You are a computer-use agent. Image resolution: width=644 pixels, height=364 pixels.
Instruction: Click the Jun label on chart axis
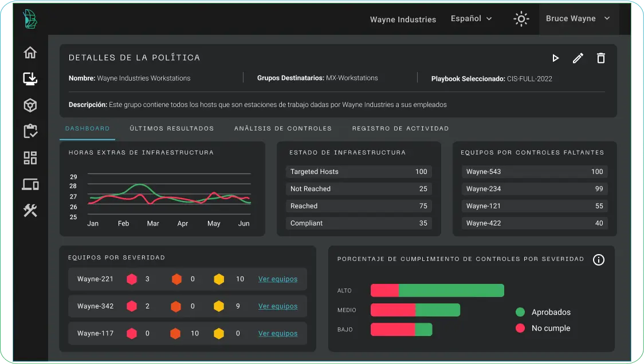[244, 223]
